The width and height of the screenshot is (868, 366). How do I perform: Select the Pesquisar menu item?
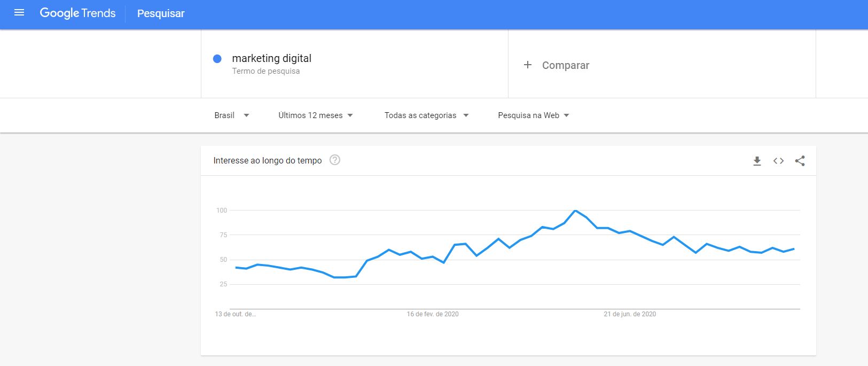pyautogui.click(x=160, y=13)
